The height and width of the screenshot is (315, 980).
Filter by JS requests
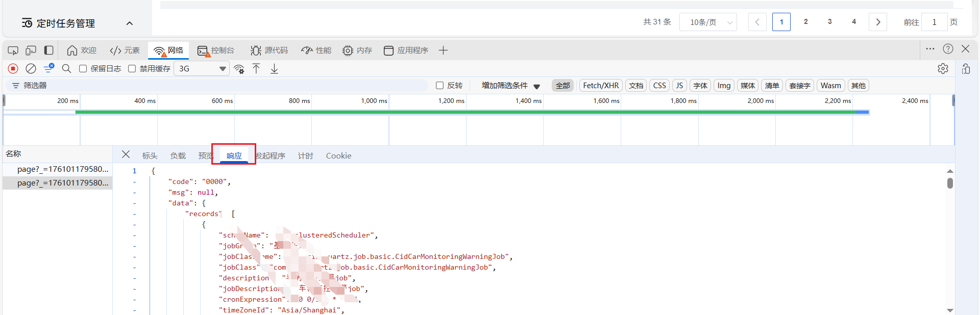coord(679,86)
